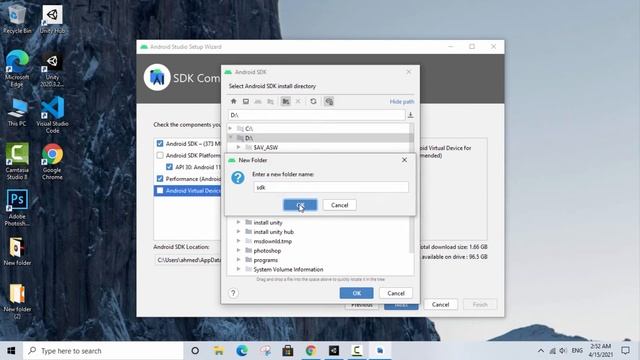Expand the photoshop folder
The image size is (640, 360).
239,251
